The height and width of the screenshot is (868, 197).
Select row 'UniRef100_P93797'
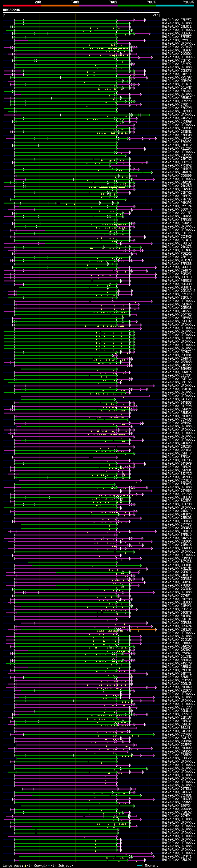point(177,78)
